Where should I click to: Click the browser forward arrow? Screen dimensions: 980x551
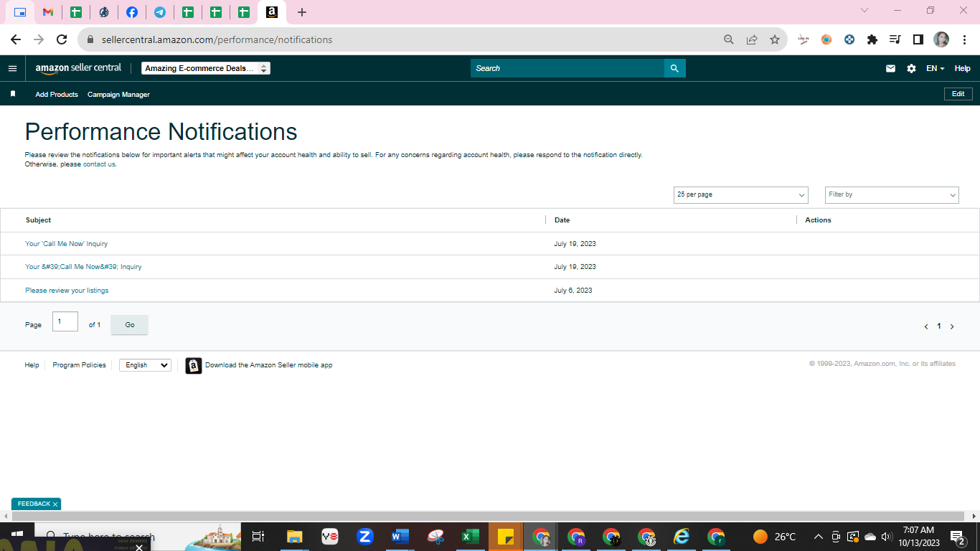pyautogui.click(x=39, y=39)
